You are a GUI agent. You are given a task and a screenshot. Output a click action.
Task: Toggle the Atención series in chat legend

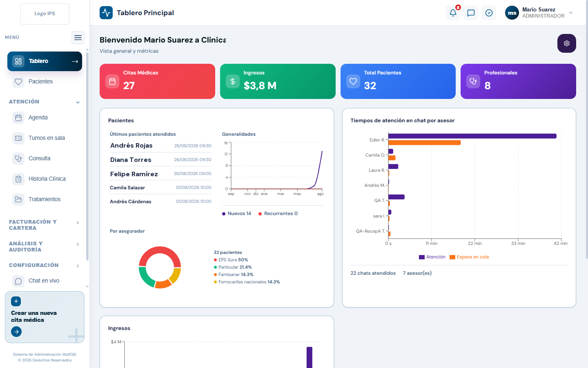coord(432,257)
